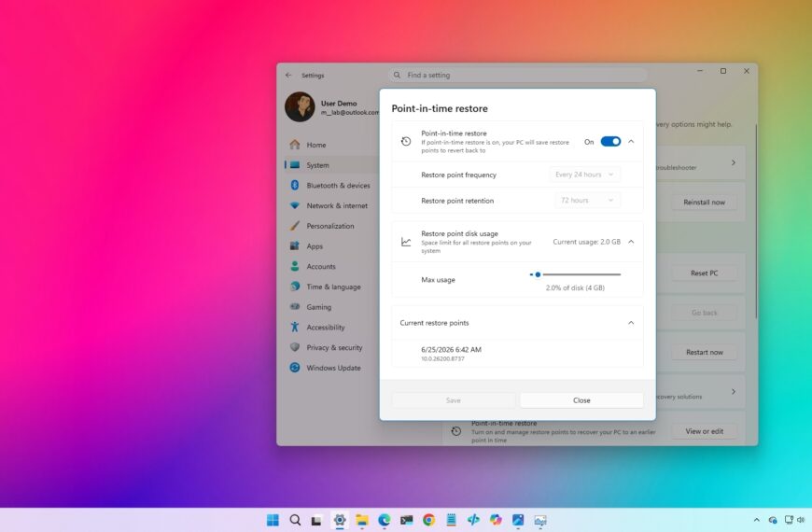Open the User Demo profile picture
This screenshot has height=532, width=812.
[x=300, y=106]
